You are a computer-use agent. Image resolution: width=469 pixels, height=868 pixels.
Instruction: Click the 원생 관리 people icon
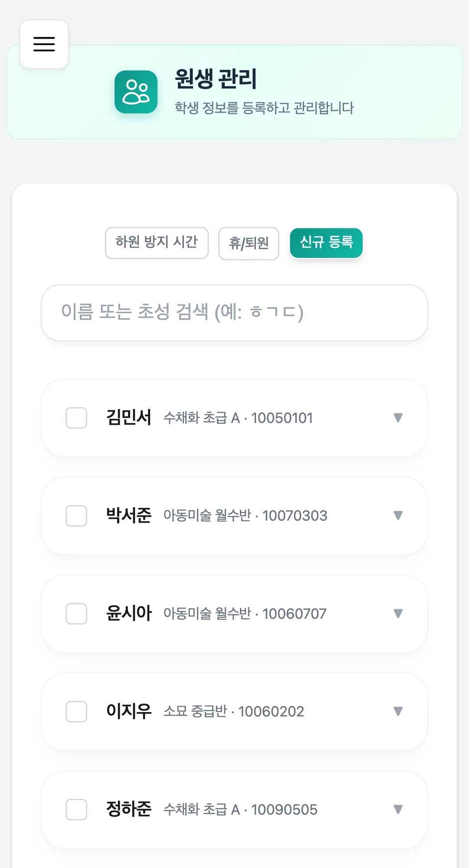pos(136,92)
